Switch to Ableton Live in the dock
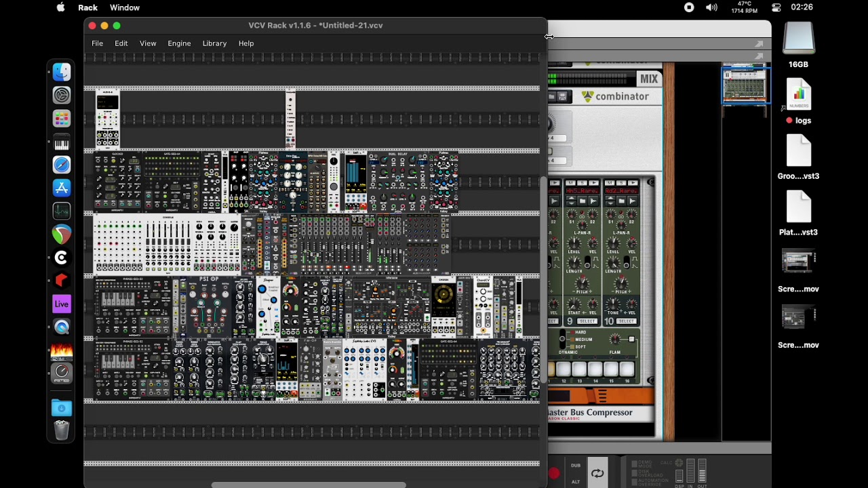 coord(62,304)
